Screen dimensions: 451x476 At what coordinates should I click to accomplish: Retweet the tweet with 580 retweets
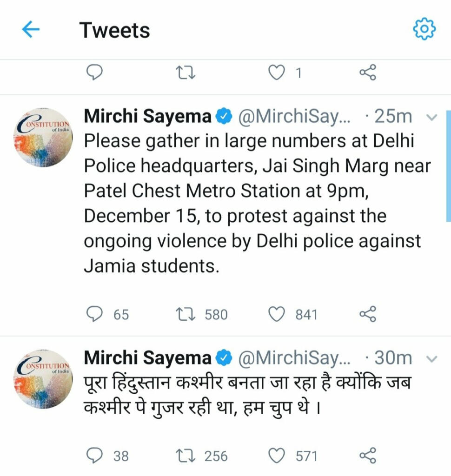[x=186, y=314]
